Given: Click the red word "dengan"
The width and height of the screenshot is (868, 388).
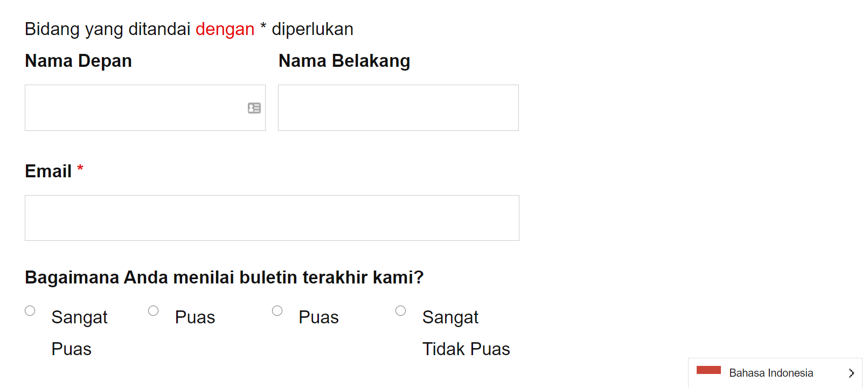Looking at the screenshot, I should pyautogui.click(x=225, y=29).
